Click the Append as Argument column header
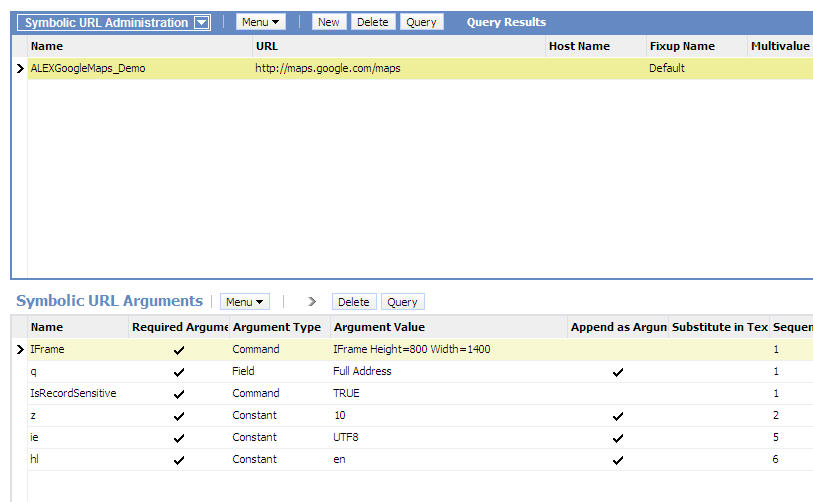This screenshot has height=502, width=813. (x=618, y=327)
